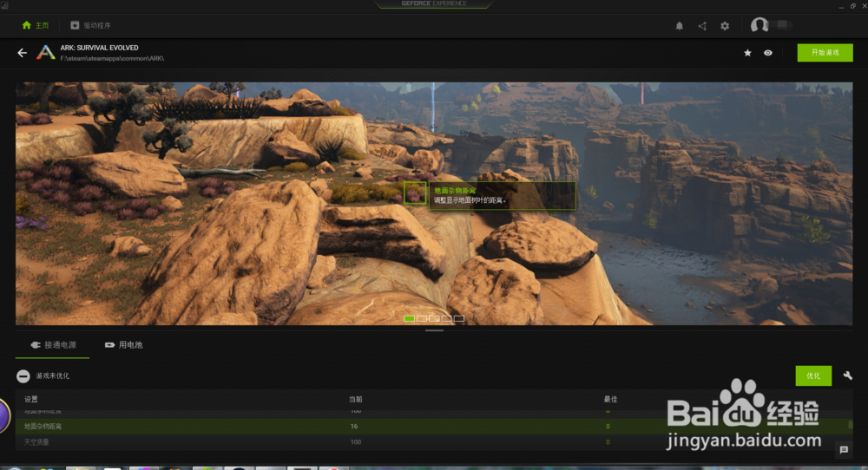This screenshot has height=470, width=868.
Task: Click the 设置 column header
Action: click(31, 399)
